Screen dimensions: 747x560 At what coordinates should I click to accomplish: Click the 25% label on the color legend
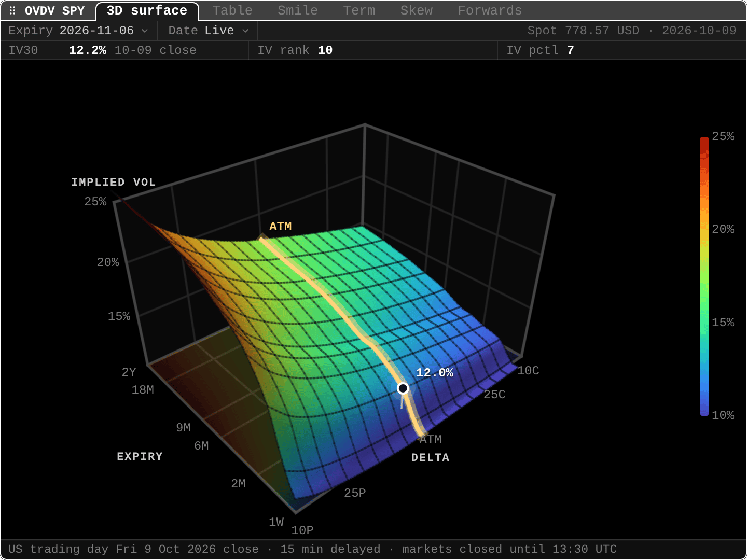pyautogui.click(x=723, y=136)
